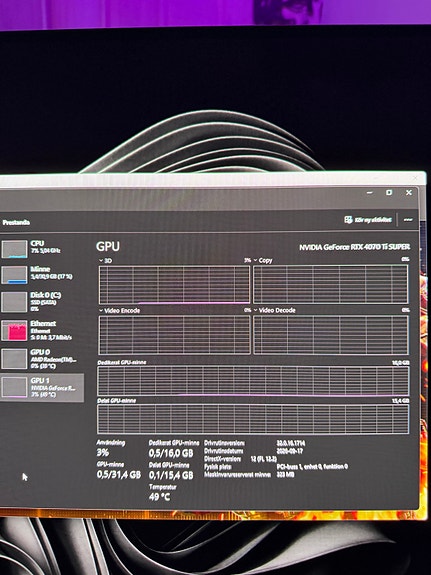The image size is (431, 575).
Task: Click the run new task icon
Action: 348,220
